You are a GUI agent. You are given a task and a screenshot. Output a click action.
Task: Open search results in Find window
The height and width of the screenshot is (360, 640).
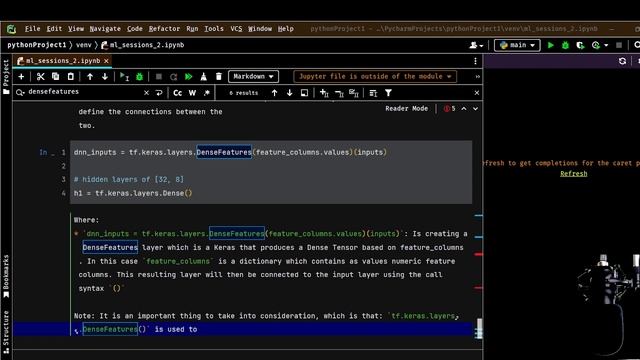pyautogui.click(x=304, y=93)
